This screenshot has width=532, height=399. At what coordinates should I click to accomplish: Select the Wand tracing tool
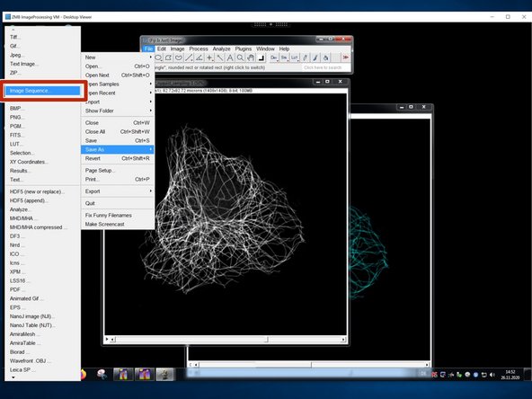click(220, 58)
